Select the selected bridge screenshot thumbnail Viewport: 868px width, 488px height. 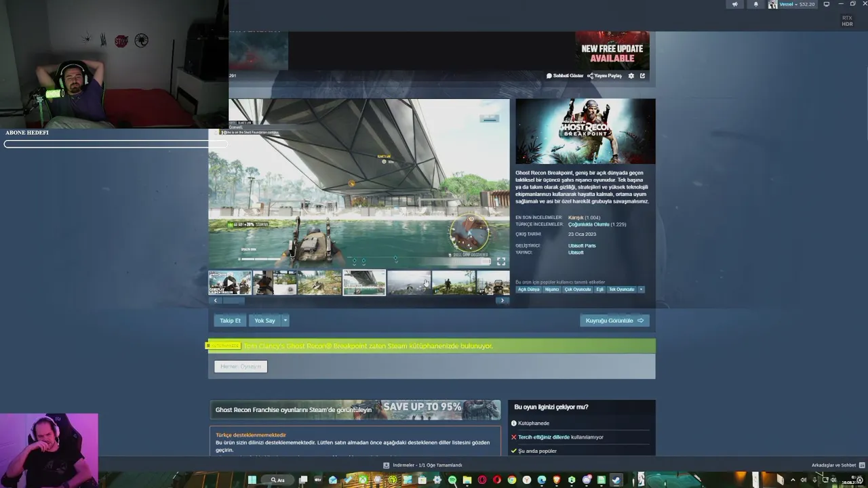coord(364,283)
